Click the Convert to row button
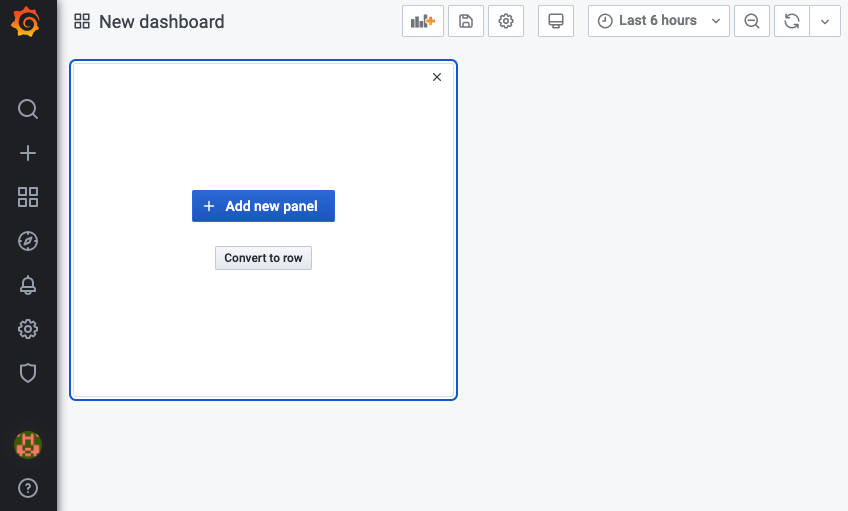This screenshot has width=848, height=511. 263,258
